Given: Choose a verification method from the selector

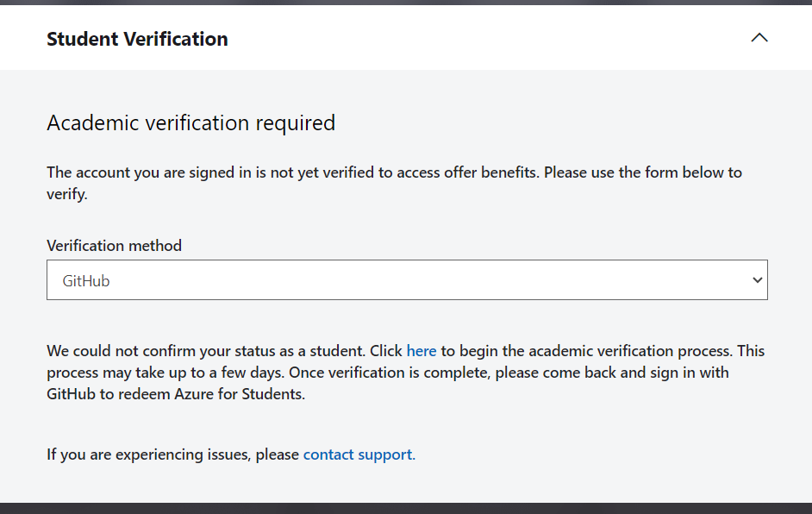Looking at the screenshot, I should tap(407, 279).
